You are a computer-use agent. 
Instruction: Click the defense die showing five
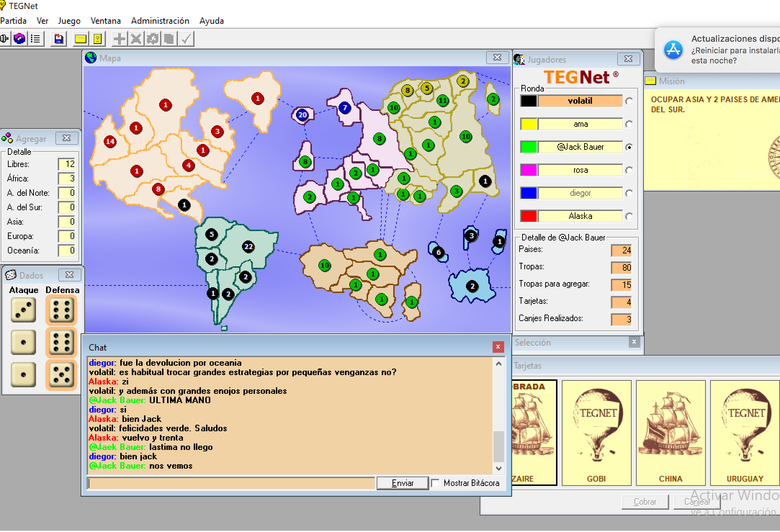[x=61, y=374]
